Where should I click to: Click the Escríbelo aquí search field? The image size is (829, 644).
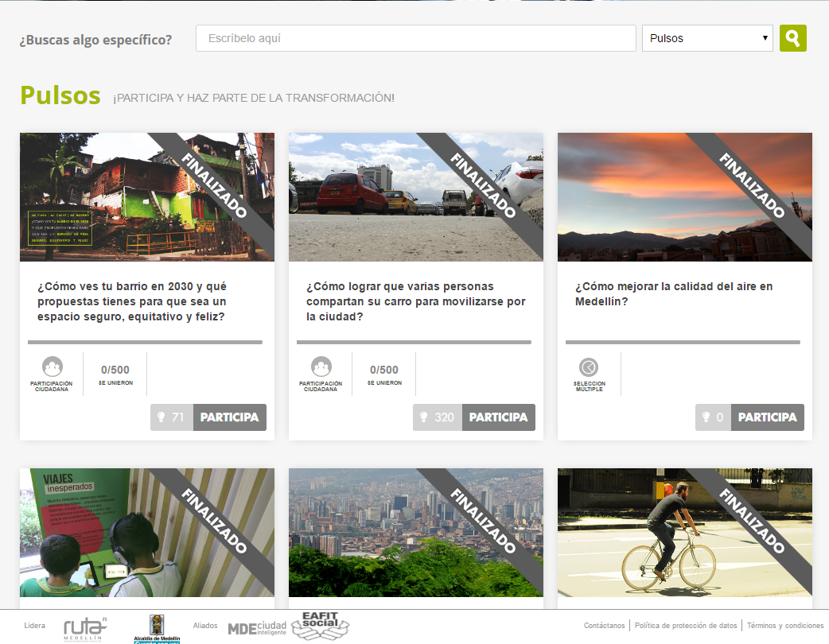point(415,38)
